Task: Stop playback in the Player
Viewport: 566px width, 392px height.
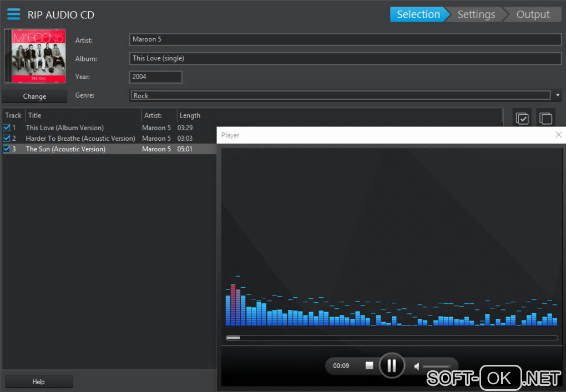Action: (x=369, y=365)
